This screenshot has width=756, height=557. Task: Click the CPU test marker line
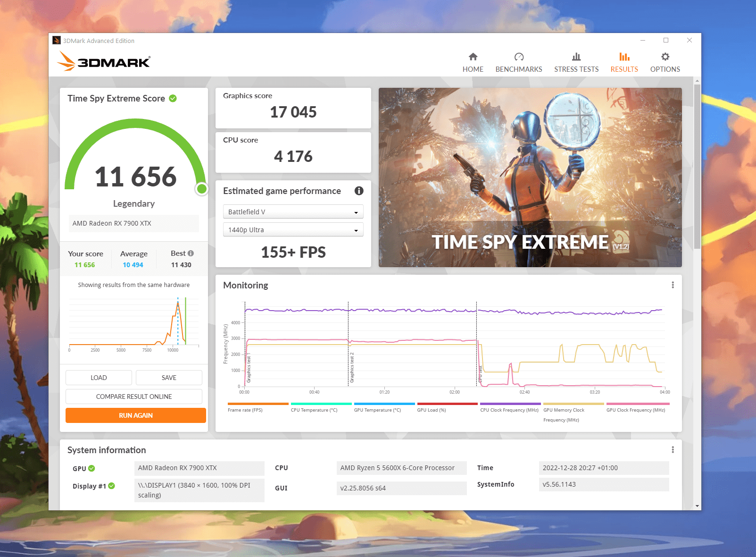point(477,344)
